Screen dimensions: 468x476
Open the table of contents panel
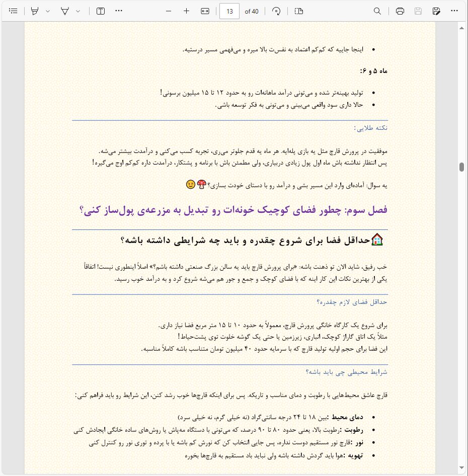(x=14, y=11)
